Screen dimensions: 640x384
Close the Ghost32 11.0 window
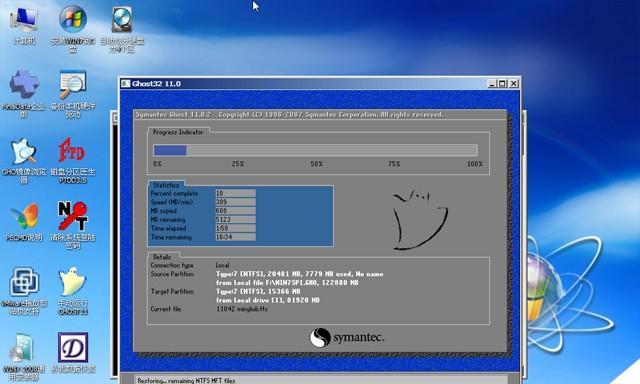(513, 84)
